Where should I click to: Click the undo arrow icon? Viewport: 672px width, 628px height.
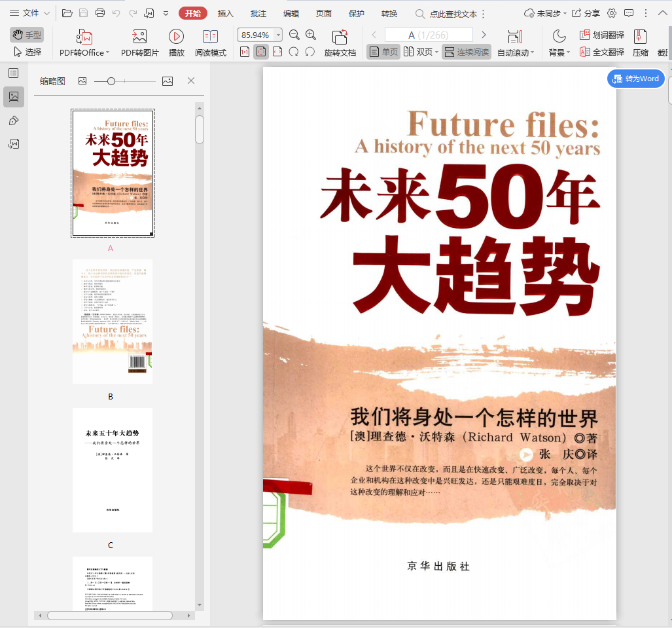[x=116, y=13]
